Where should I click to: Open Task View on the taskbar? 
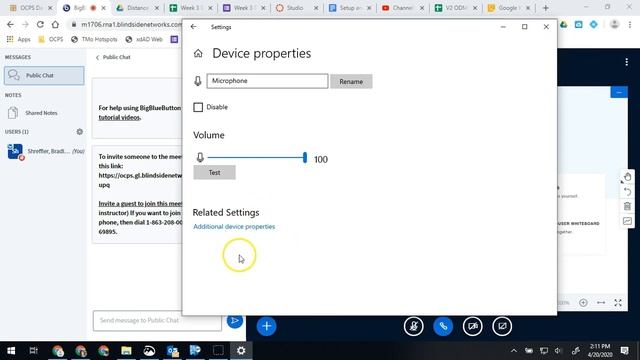click(x=33, y=351)
